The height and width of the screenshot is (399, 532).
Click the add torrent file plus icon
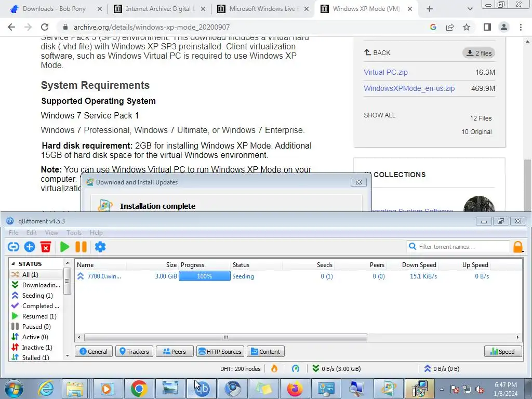pos(30,247)
